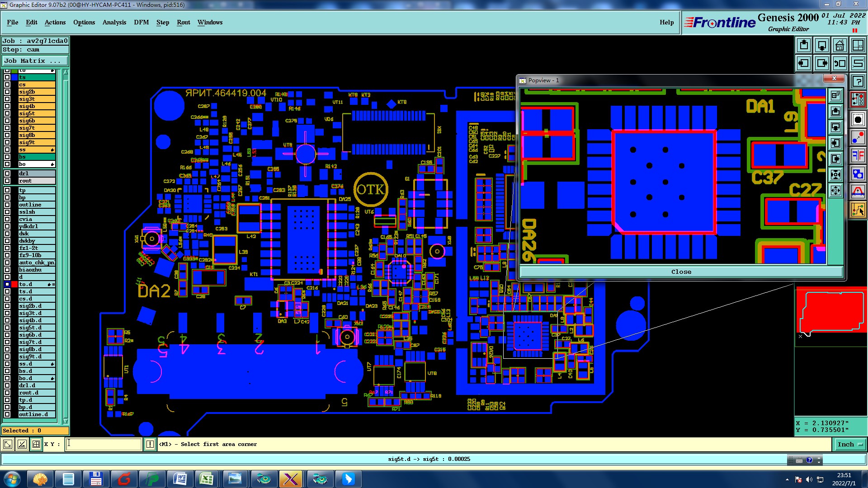Open the Inch units dropdown
This screenshot has width=868, height=488.
[x=849, y=445]
